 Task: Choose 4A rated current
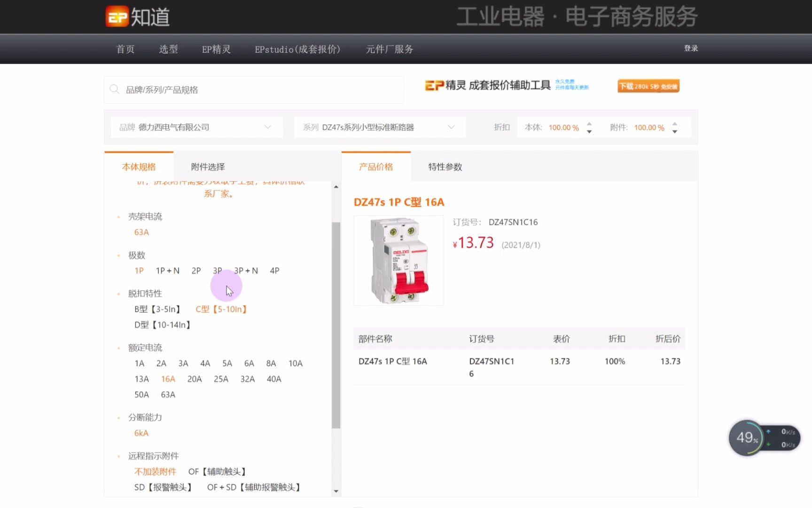tap(205, 363)
